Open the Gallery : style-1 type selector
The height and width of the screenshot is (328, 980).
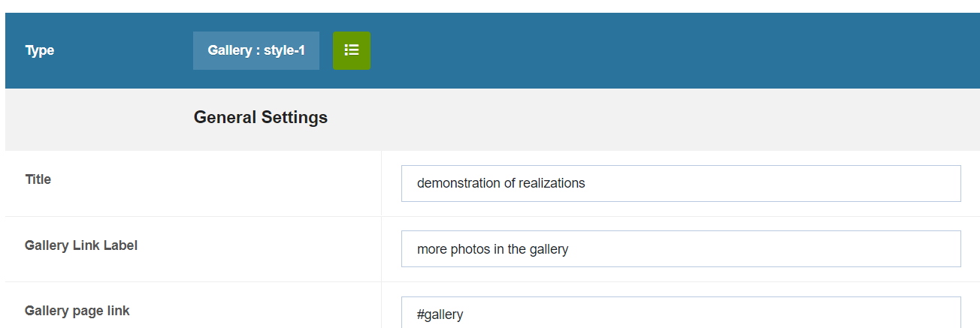pos(256,50)
